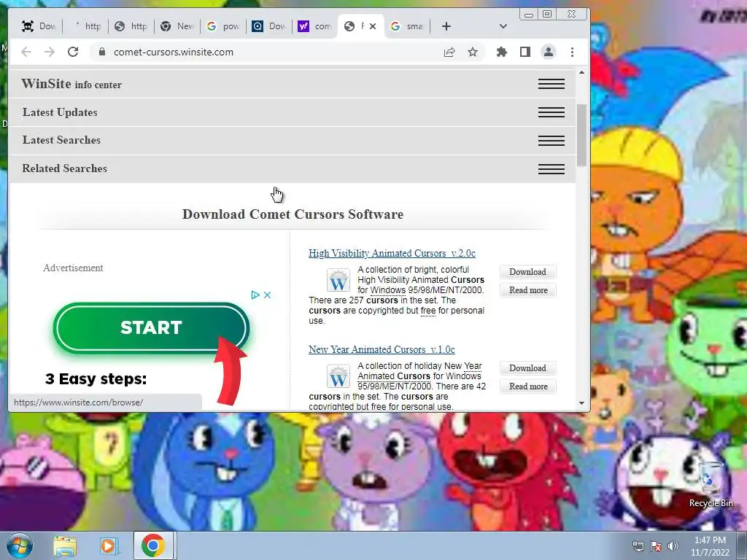Image resolution: width=747 pixels, height=560 pixels.
Task: Click the network tray icon
Action: click(638, 547)
